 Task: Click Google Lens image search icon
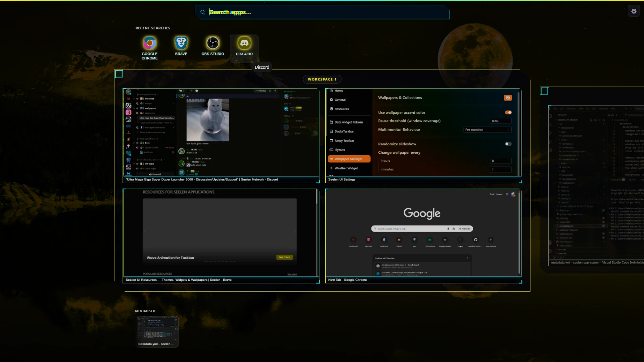[x=454, y=229]
